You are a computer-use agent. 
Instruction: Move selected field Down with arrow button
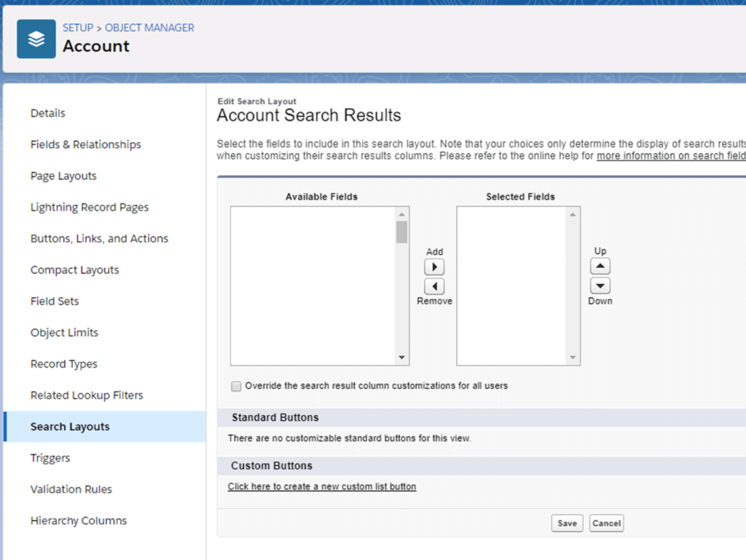tap(600, 285)
